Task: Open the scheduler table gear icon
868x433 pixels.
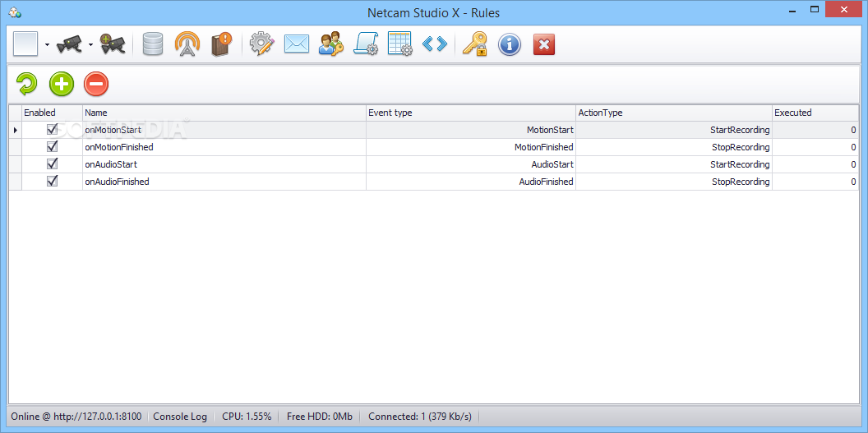Action: tap(400, 44)
